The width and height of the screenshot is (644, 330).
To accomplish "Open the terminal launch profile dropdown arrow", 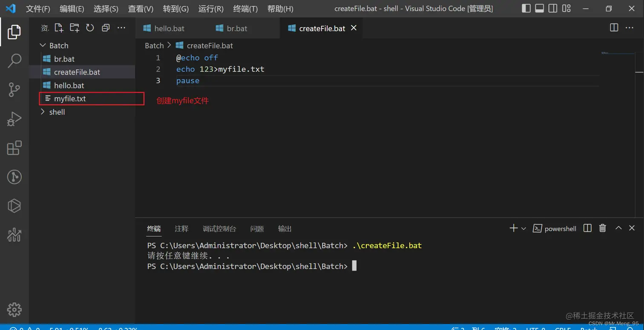I will coord(523,229).
